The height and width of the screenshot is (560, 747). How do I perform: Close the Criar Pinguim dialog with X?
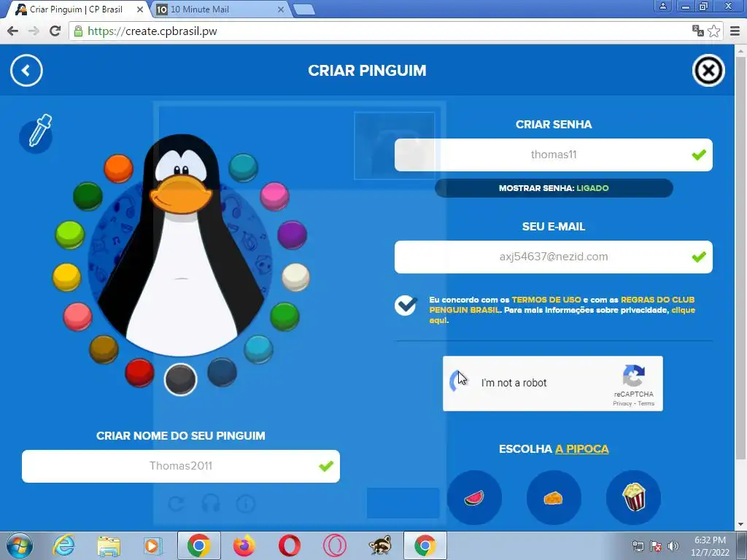click(708, 71)
